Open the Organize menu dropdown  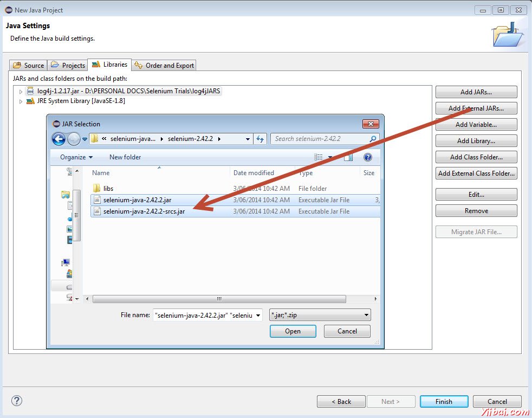tap(74, 157)
